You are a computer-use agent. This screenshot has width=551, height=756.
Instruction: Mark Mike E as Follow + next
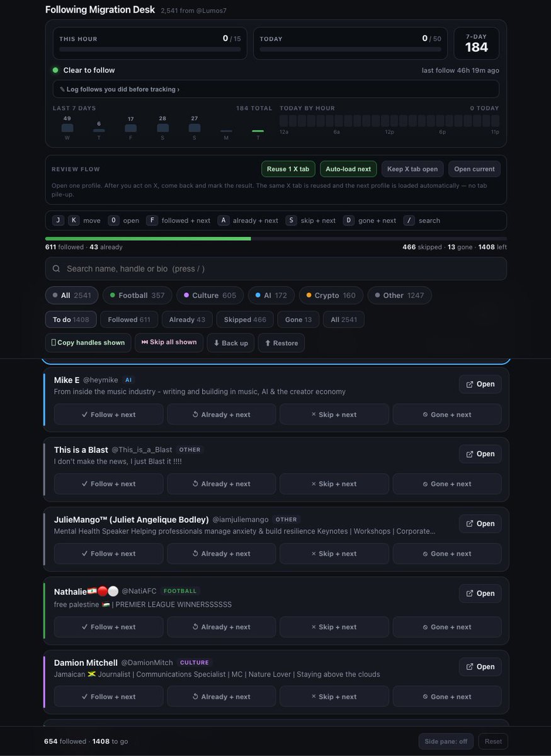pyautogui.click(x=108, y=415)
